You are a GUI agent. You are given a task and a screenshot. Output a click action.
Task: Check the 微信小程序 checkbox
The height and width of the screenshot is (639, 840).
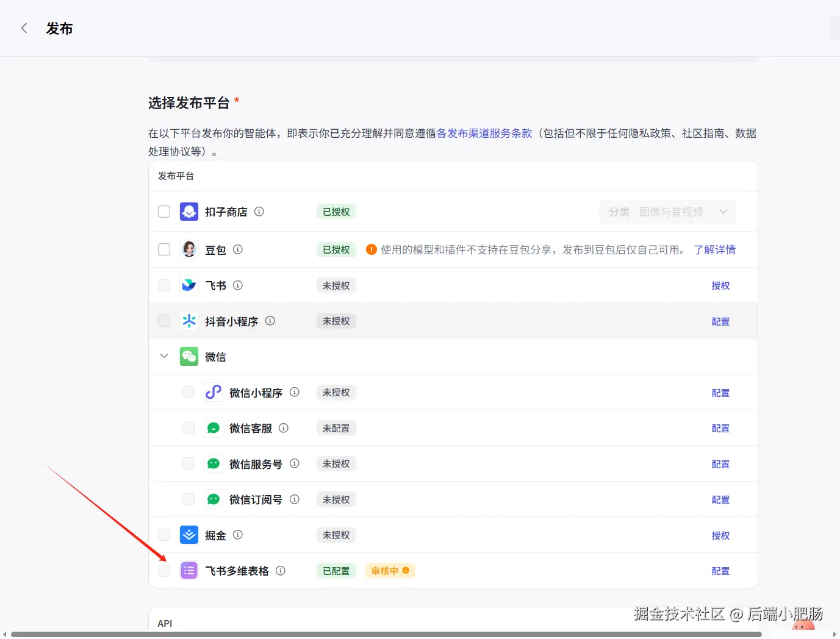pyautogui.click(x=188, y=392)
